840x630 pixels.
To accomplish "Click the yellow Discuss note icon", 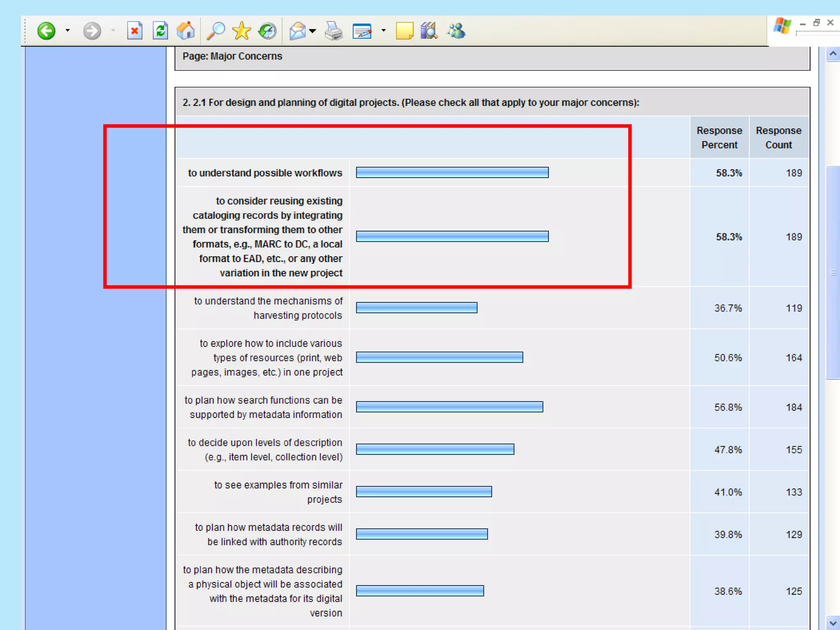I will [404, 31].
